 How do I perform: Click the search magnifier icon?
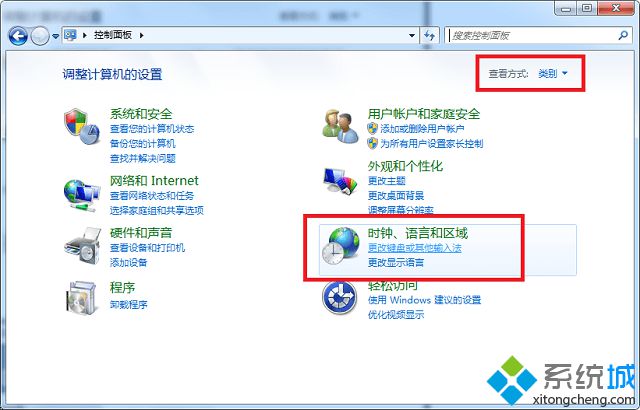(623, 35)
